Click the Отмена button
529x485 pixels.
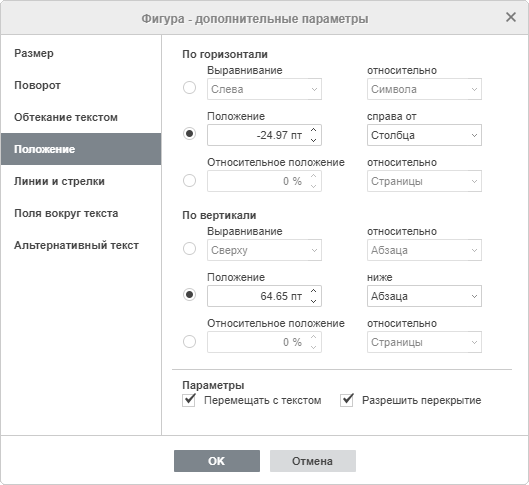point(312,461)
